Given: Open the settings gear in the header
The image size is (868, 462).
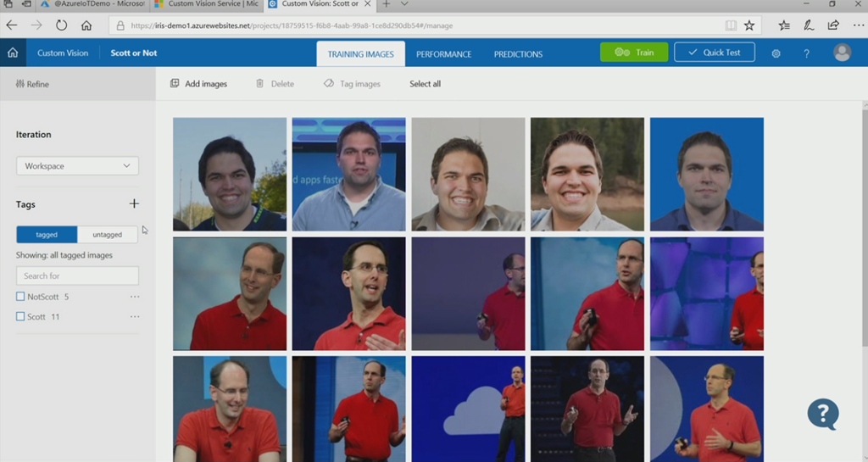Looking at the screenshot, I should pos(776,53).
